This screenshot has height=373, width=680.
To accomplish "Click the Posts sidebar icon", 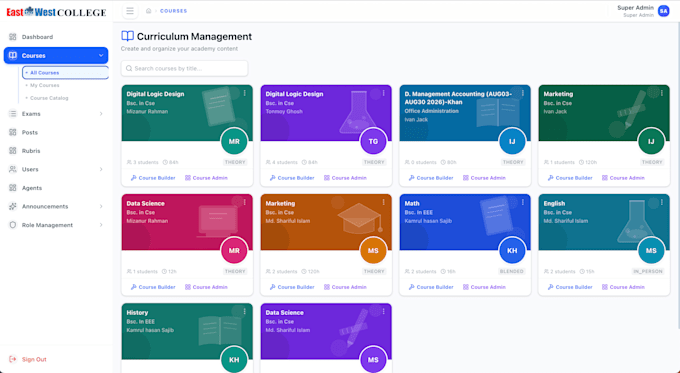I will click(13, 132).
